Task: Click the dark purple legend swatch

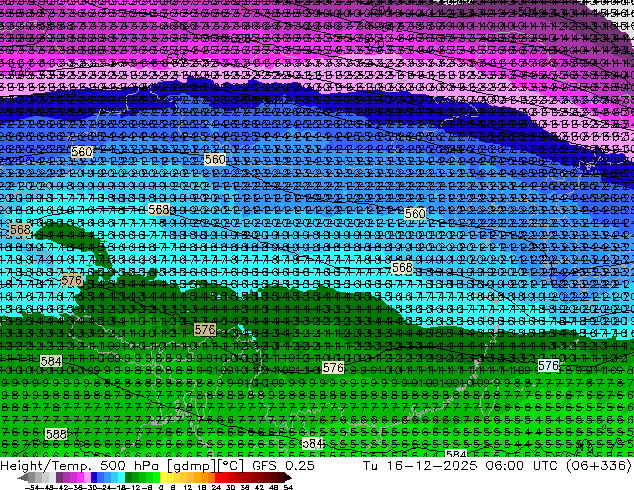Action: 59,477
